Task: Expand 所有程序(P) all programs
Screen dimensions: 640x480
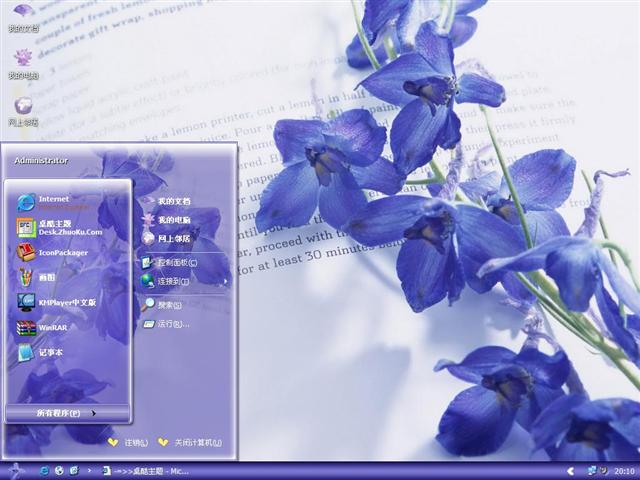Action: (67, 413)
